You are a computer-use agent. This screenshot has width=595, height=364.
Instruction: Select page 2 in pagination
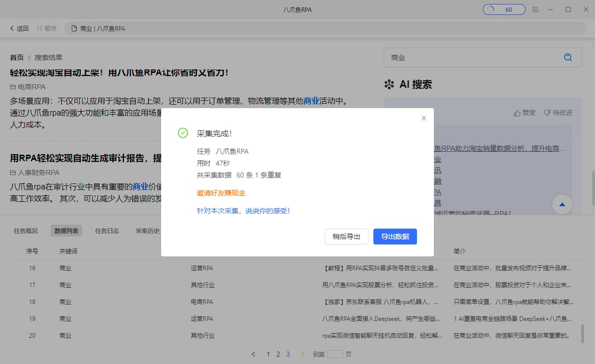pyautogui.click(x=278, y=354)
